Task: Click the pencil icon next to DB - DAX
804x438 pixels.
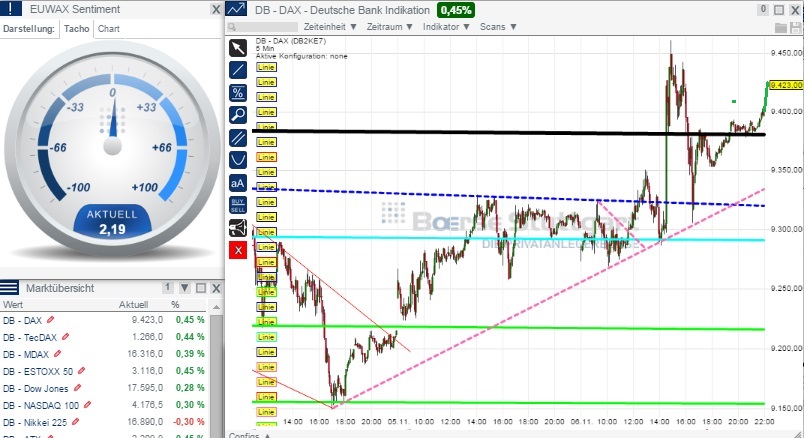Action: (50, 320)
